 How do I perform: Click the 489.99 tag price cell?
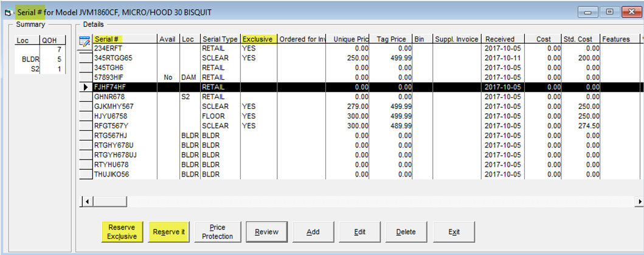tap(392, 126)
